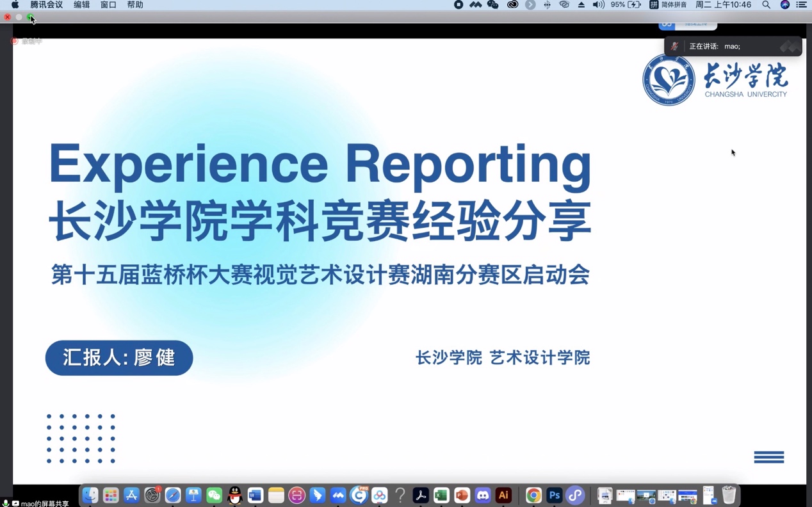Image resolution: width=812 pixels, height=507 pixels.
Task: Open WeChat status icon in menu bar
Action: click(492, 4)
